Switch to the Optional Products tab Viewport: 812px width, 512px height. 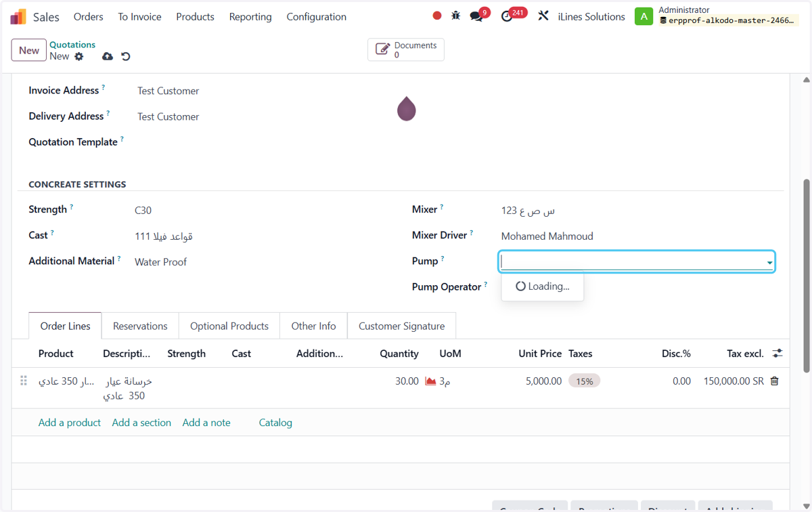click(x=229, y=326)
